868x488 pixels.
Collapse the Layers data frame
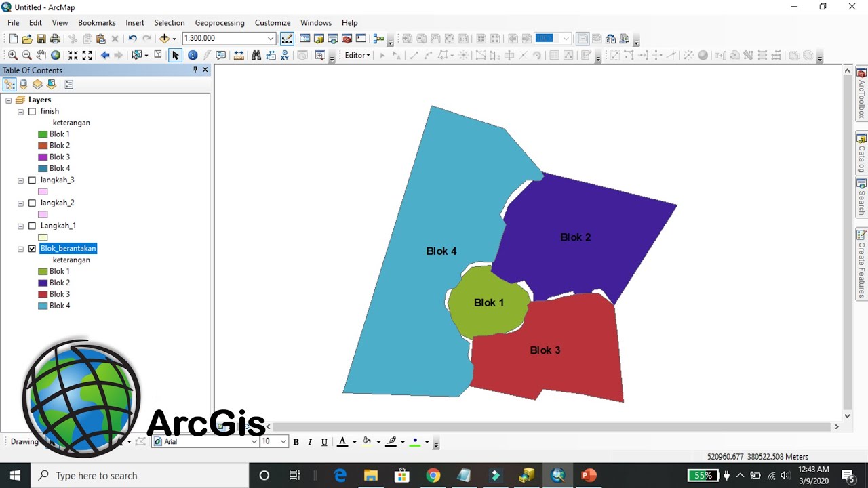pyautogui.click(x=9, y=100)
